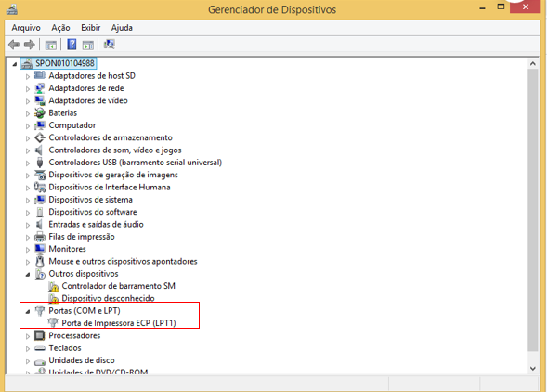Click the Adaptadores de rede icon
This screenshot has height=392, width=547.
click(x=40, y=88)
